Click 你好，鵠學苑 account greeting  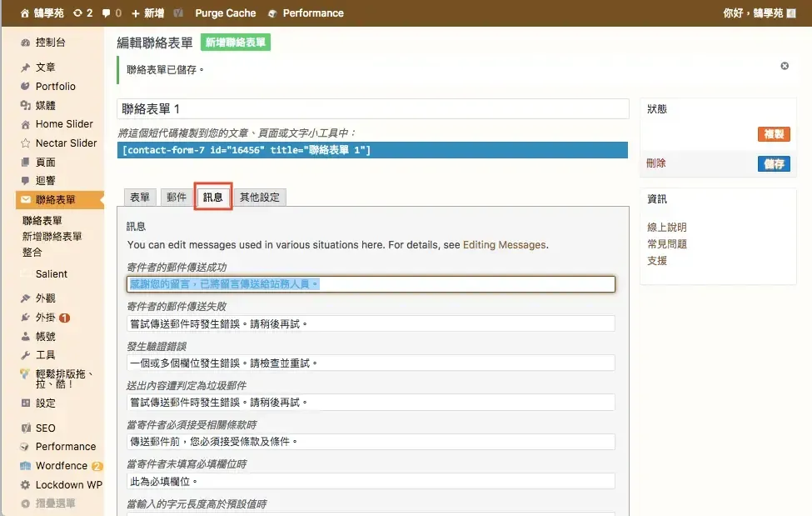tap(753, 13)
